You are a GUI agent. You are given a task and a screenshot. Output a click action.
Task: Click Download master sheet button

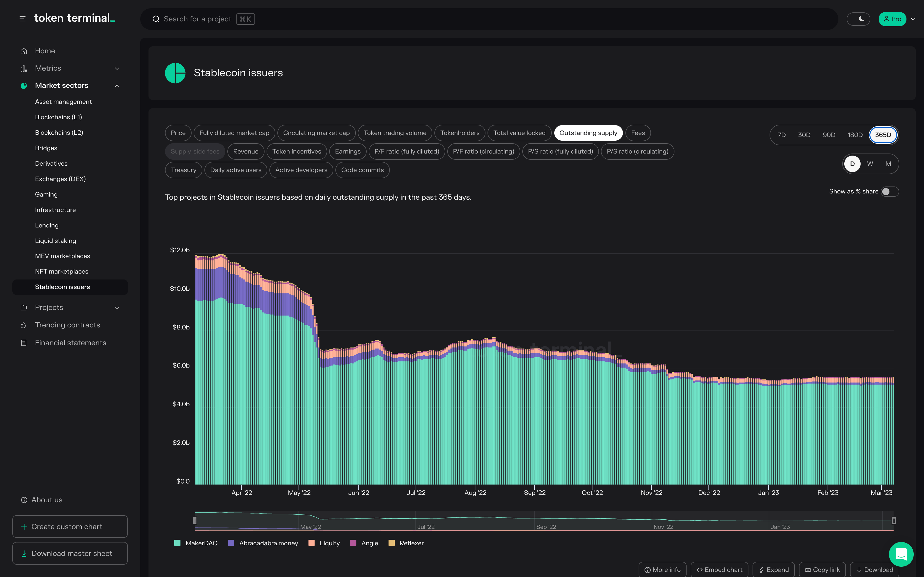(70, 553)
